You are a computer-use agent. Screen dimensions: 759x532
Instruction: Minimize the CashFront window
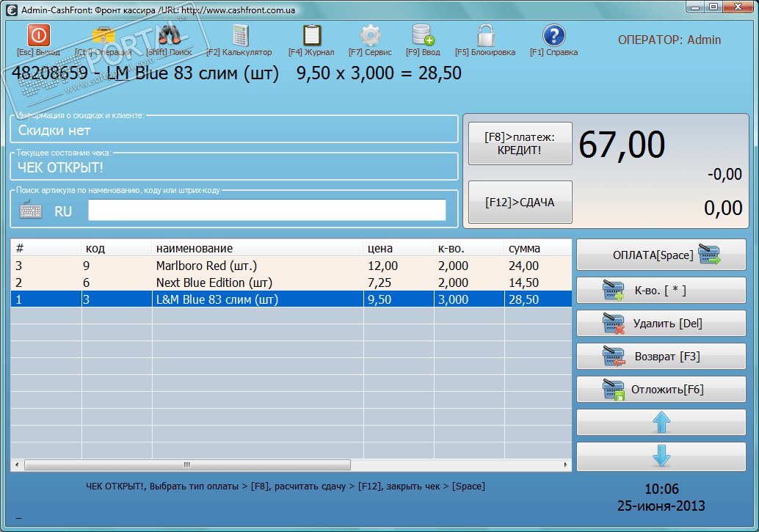tap(695, 7)
